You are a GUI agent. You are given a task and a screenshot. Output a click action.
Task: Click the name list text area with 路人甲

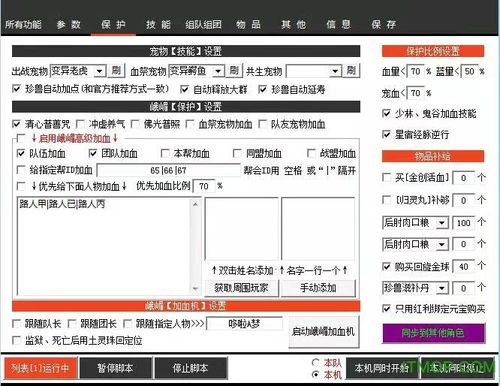click(x=104, y=246)
